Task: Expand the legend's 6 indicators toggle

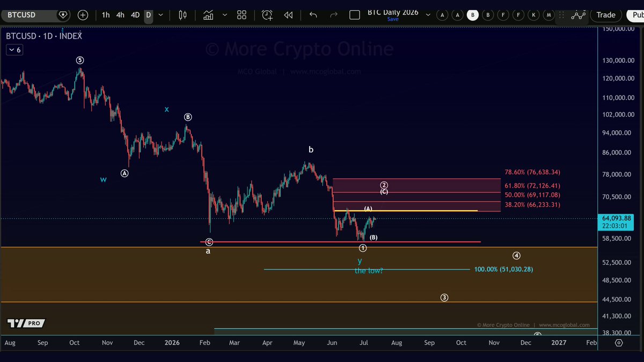Action: point(14,50)
